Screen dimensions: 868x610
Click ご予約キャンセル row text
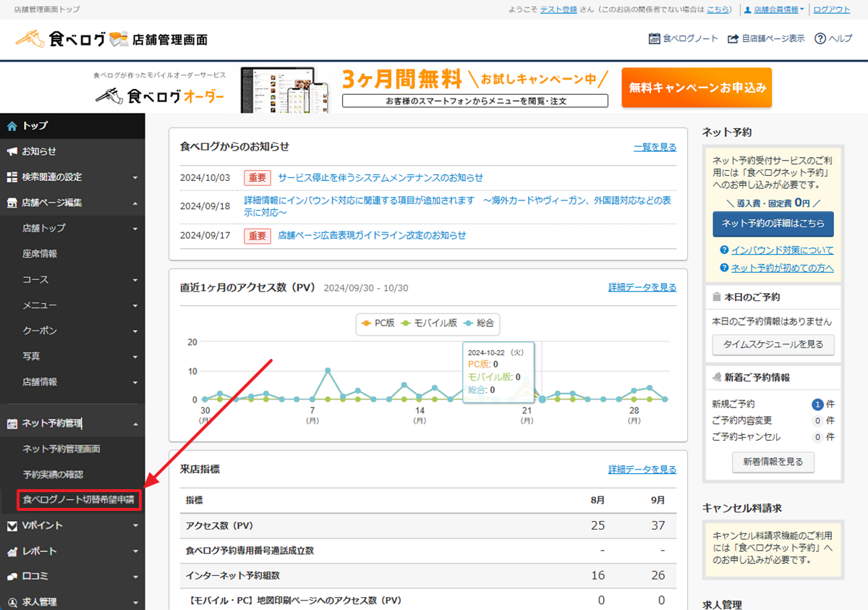coord(746,437)
